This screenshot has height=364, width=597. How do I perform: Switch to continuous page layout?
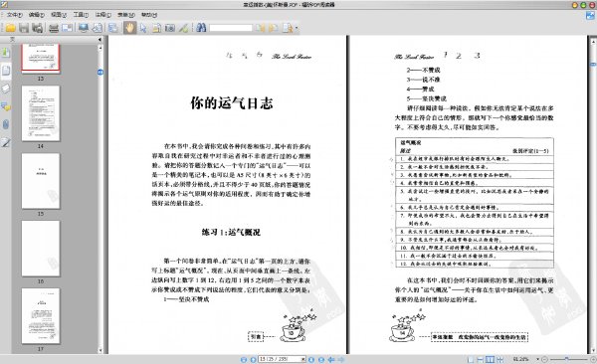tap(481, 359)
